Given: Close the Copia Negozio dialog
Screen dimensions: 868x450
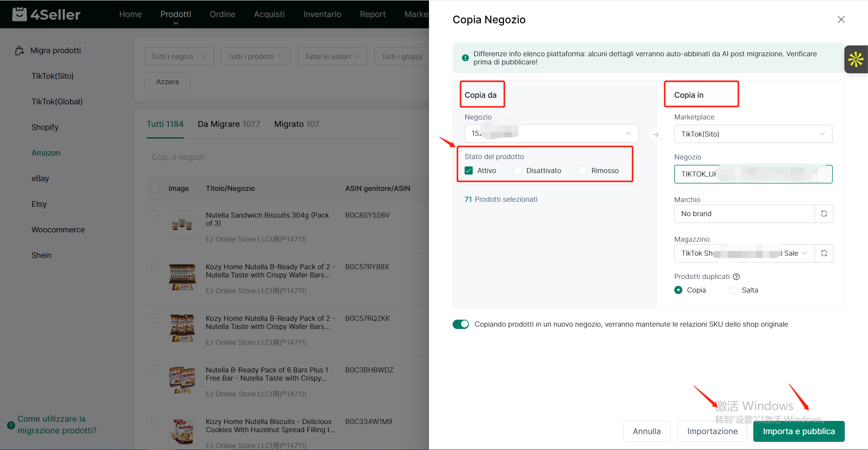Looking at the screenshot, I should (841, 19).
